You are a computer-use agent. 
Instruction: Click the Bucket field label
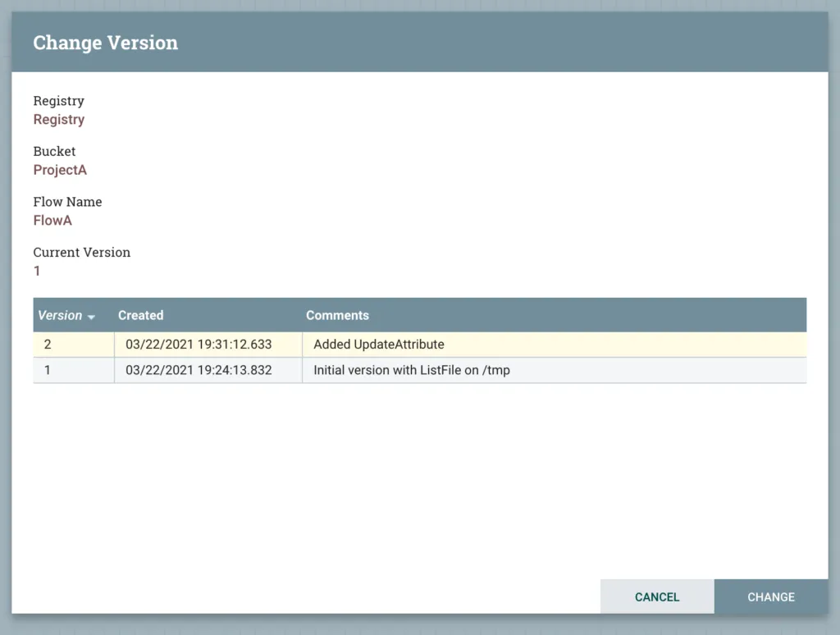[54, 151]
